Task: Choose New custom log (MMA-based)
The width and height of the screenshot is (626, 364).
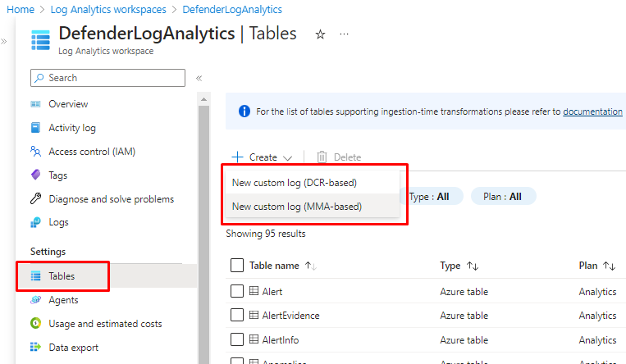Action: pos(296,207)
